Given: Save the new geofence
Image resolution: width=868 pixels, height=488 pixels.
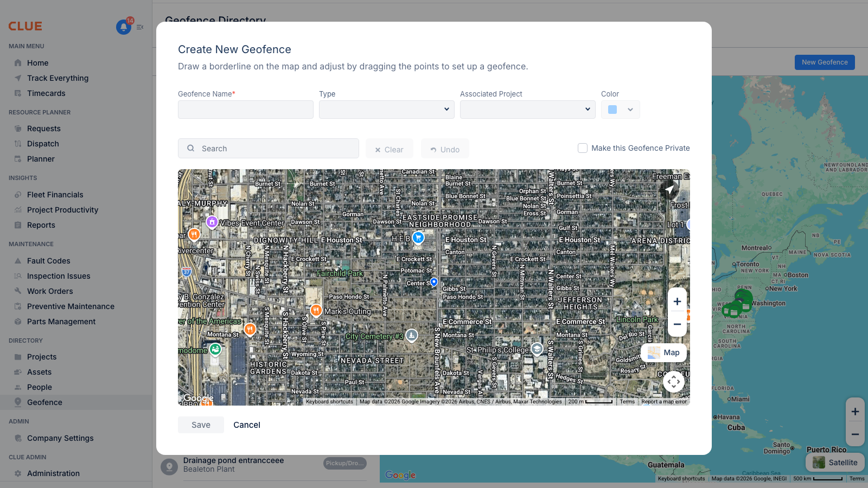Looking at the screenshot, I should (201, 425).
